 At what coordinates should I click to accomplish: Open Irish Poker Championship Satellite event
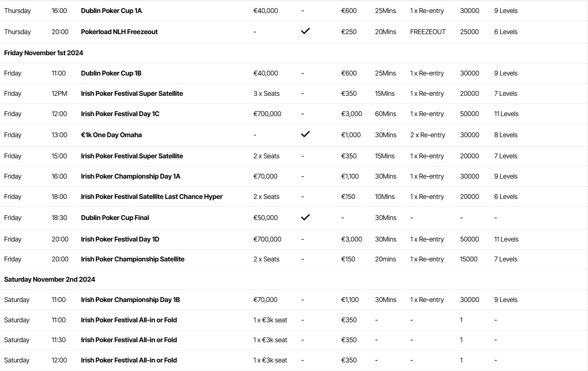tap(132, 259)
